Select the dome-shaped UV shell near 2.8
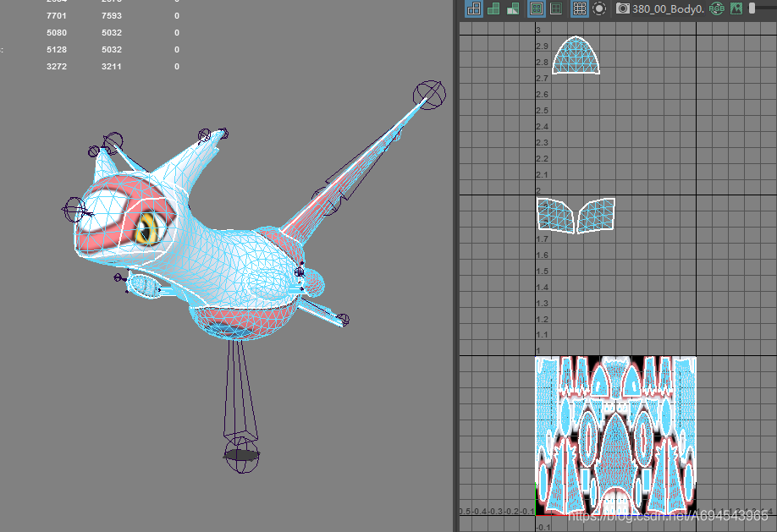This screenshot has width=777, height=532. [x=576, y=56]
